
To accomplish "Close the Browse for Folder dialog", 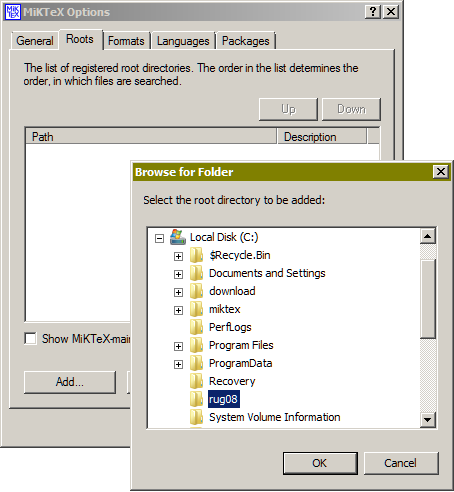I will 441,172.
